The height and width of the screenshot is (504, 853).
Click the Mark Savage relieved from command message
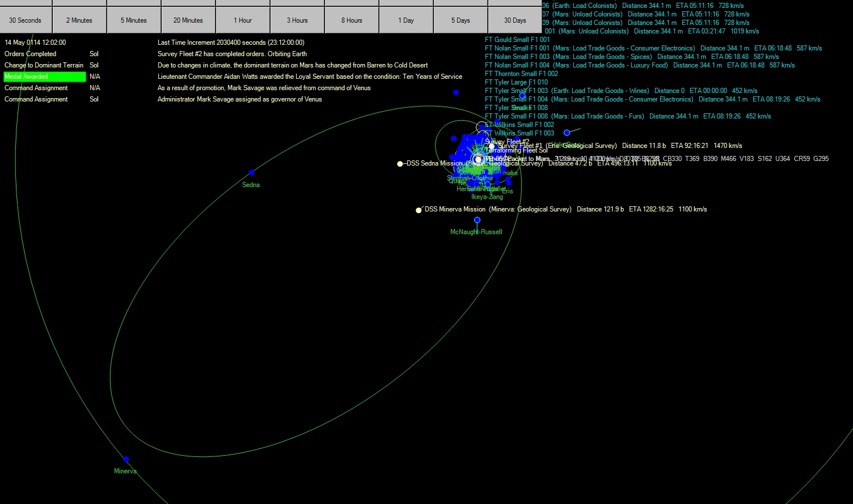264,88
